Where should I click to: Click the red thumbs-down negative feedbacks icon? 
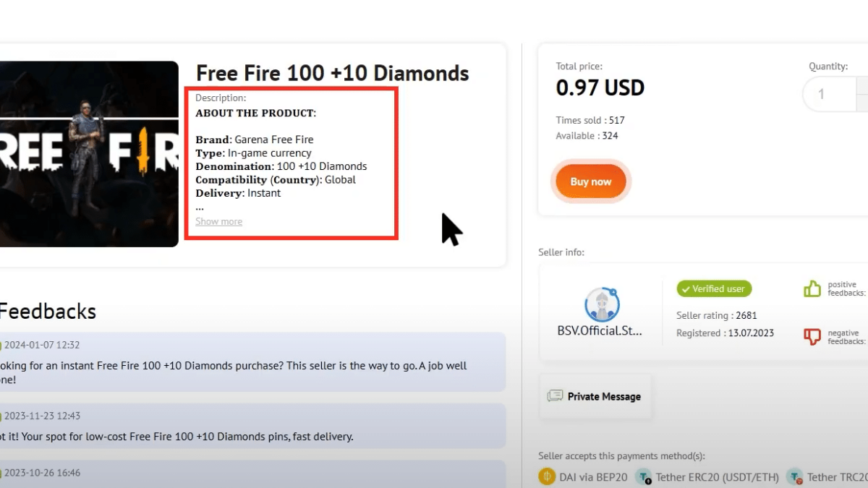tap(812, 335)
